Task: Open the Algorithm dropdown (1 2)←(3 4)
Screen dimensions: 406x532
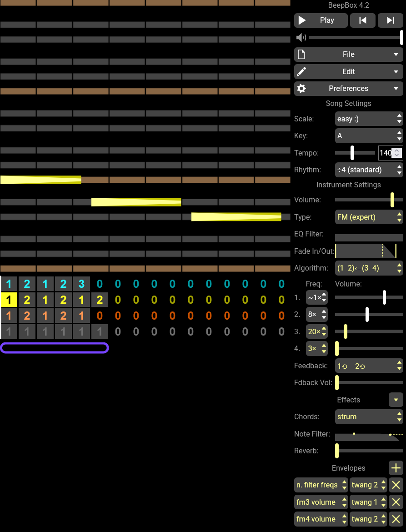Action: click(369, 268)
